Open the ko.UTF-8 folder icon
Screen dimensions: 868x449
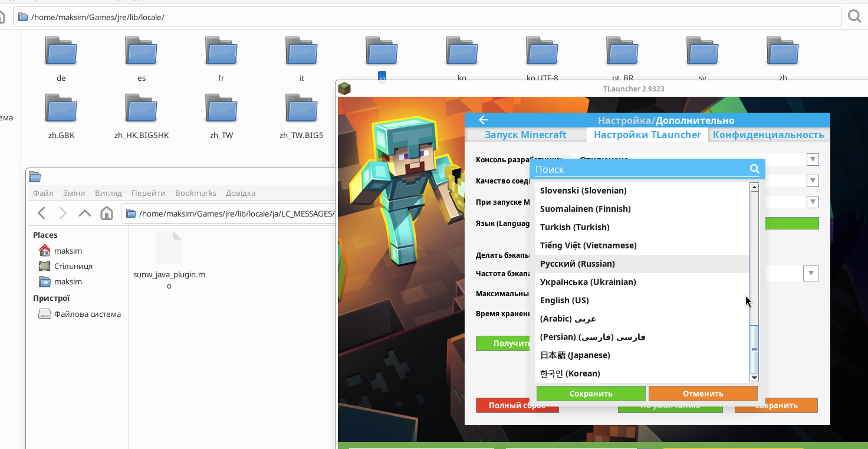[542, 51]
